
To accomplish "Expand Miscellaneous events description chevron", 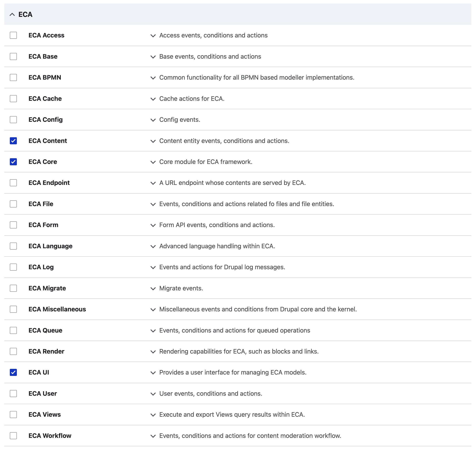I will 153,310.
